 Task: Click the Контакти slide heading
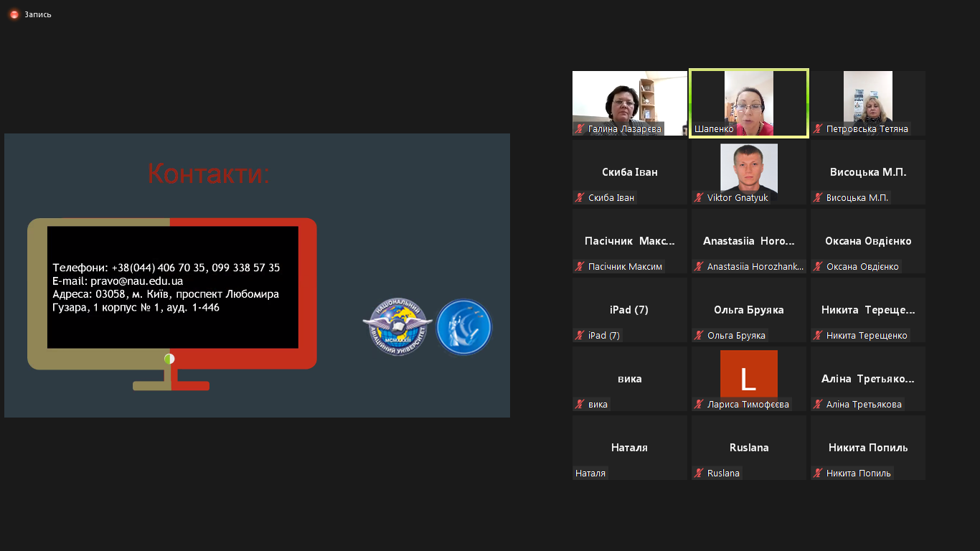[x=209, y=174]
